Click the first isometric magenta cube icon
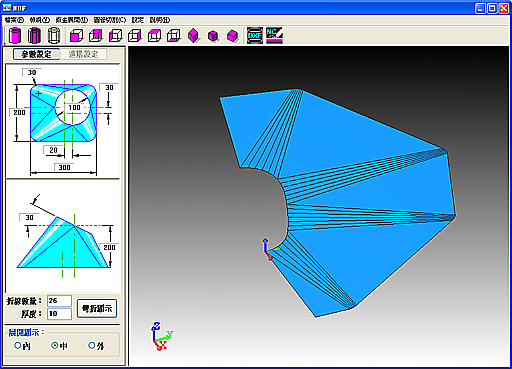The width and height of the screenshot is (512, 369). point(194,35)
